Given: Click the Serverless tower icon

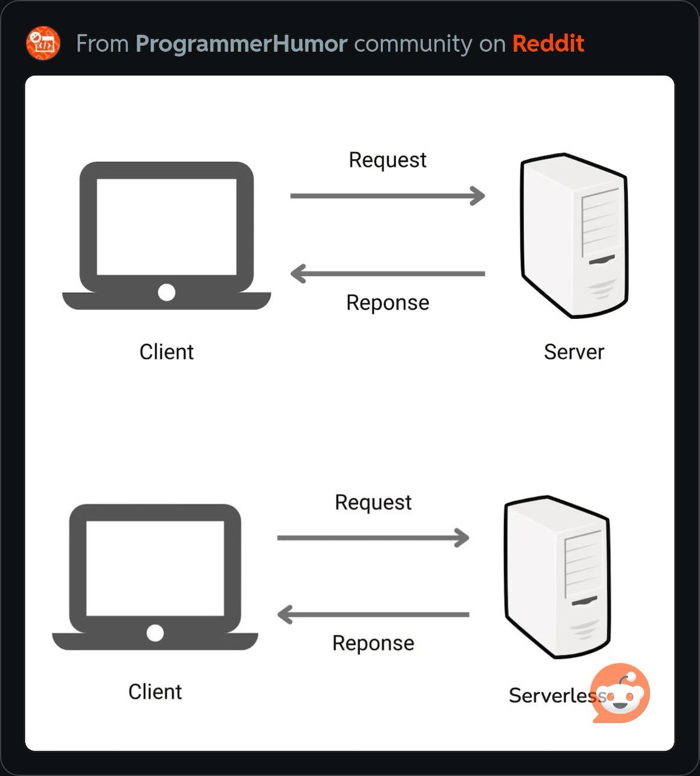Looking at the screenshot, I should 557,577.
